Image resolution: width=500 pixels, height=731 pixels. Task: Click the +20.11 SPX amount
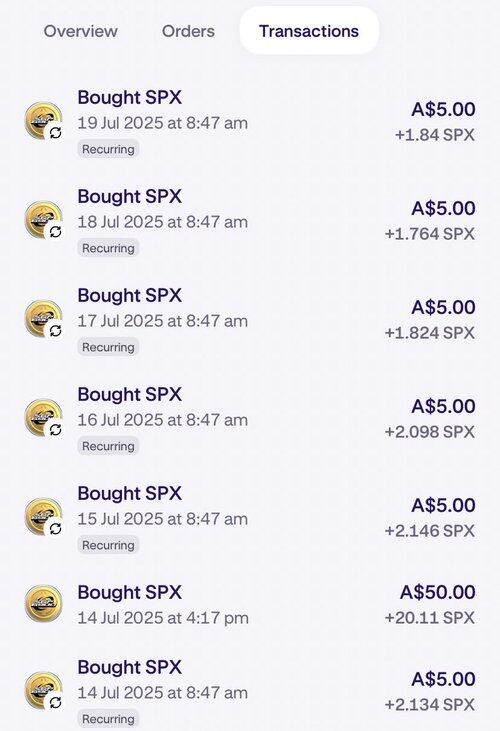430,618
